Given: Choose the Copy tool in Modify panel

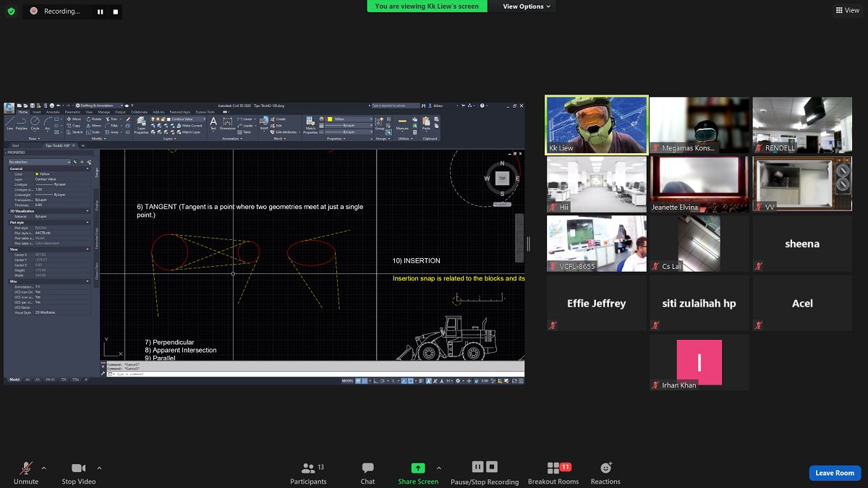Looking at the screenshot, I should [73, 126].
